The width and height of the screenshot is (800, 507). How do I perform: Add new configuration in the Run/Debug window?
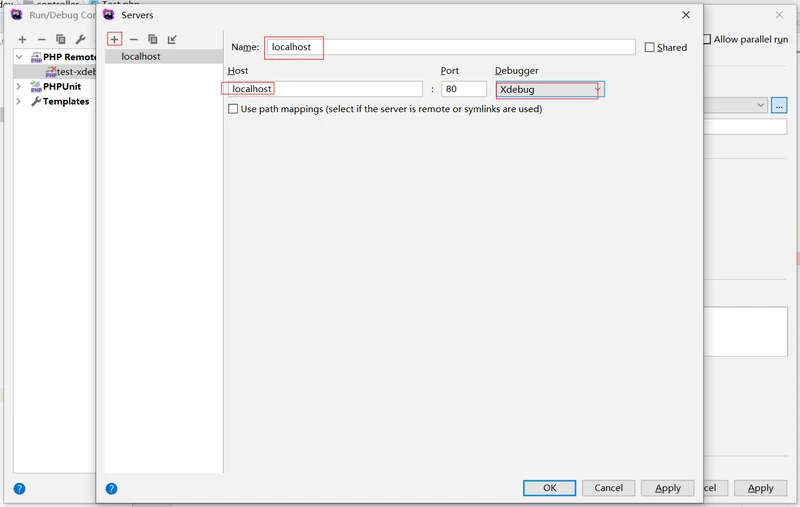coord(22,39)
